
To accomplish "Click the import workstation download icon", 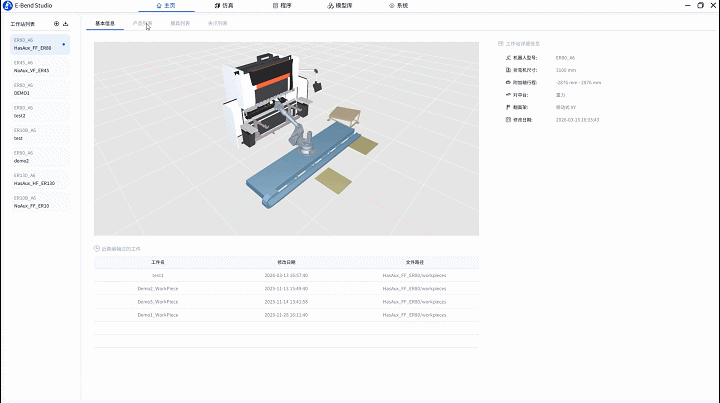I will click(x=66, y=24).
